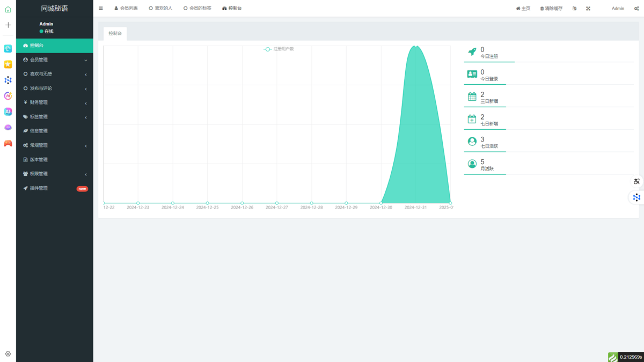
Task: Expand the 喜欢与无感 menu
Action: coord(55,74)
